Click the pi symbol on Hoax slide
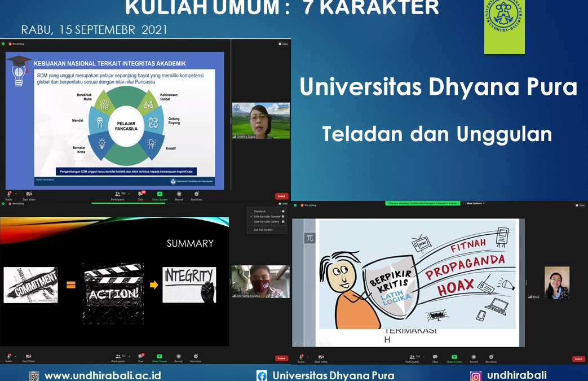588x381 pixels. pos(310,238)
